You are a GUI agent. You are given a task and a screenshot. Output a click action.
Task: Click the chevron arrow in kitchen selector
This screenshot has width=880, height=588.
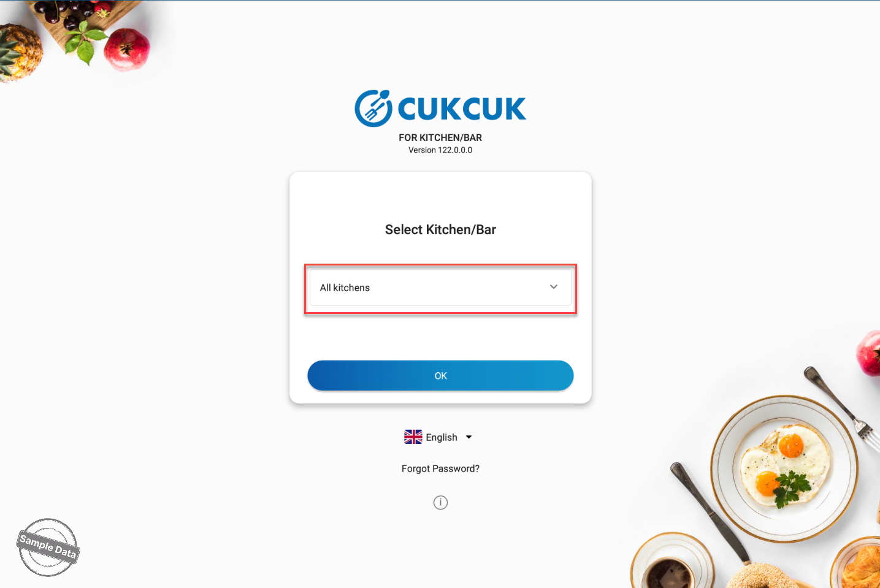[554, 287]
